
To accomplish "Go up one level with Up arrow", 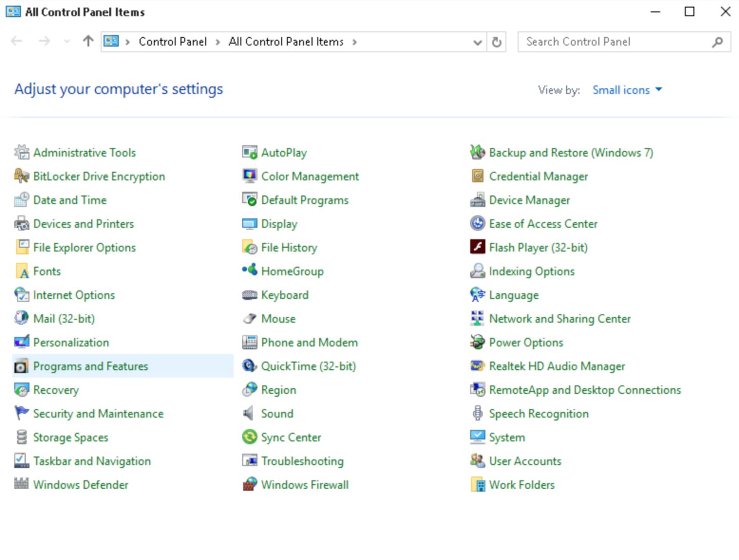I will click(x=88, y=41).
